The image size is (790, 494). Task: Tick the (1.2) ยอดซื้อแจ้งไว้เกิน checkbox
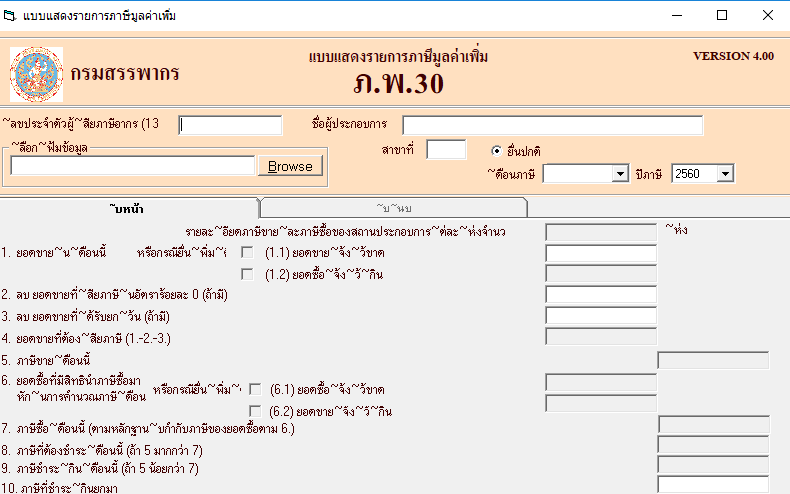click(x=247, y=274)
